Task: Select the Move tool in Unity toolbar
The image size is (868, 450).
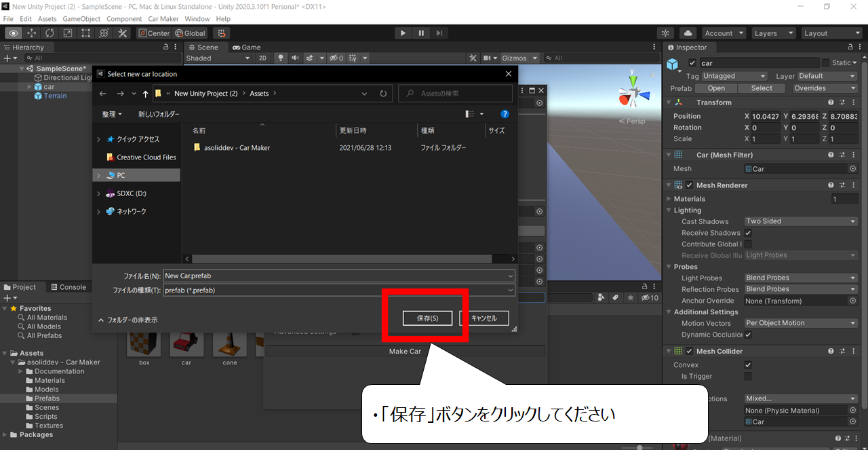Action: (32, 33)
